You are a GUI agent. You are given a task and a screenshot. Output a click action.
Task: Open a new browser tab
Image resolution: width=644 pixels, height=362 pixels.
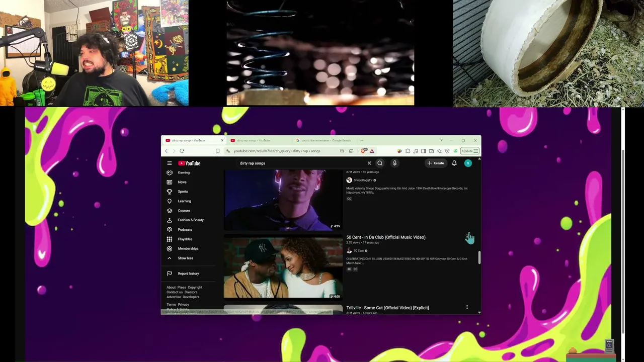362,141
